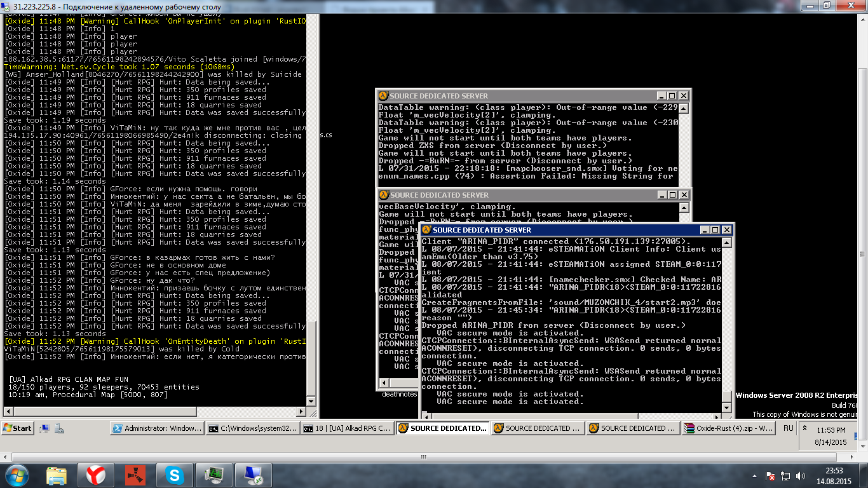Viewport: 868px width, 488px height.
Task: Switch to Administrator: Windows PowerShell taskbar button
Action: pyautogui.click(x=158, y=428)
